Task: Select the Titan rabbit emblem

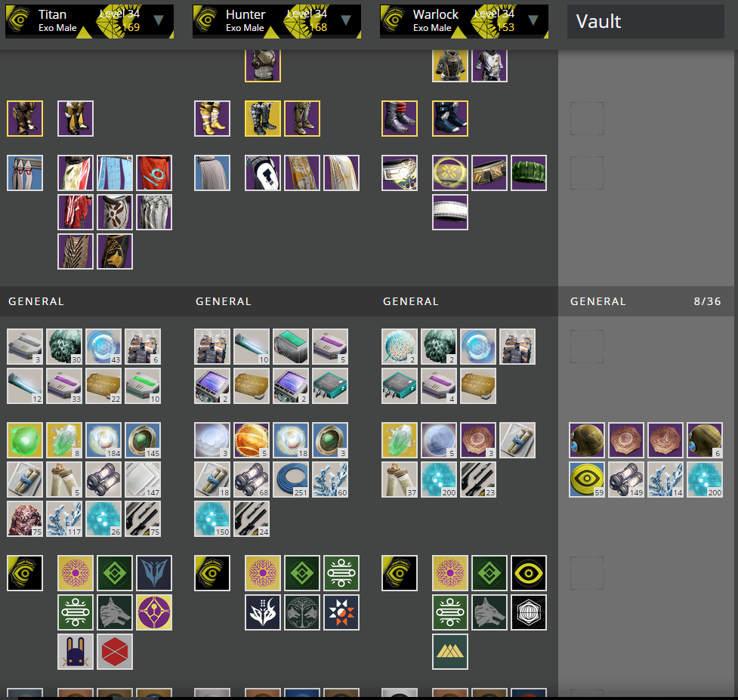Action: pyautogui.click(x=76, y=652)
